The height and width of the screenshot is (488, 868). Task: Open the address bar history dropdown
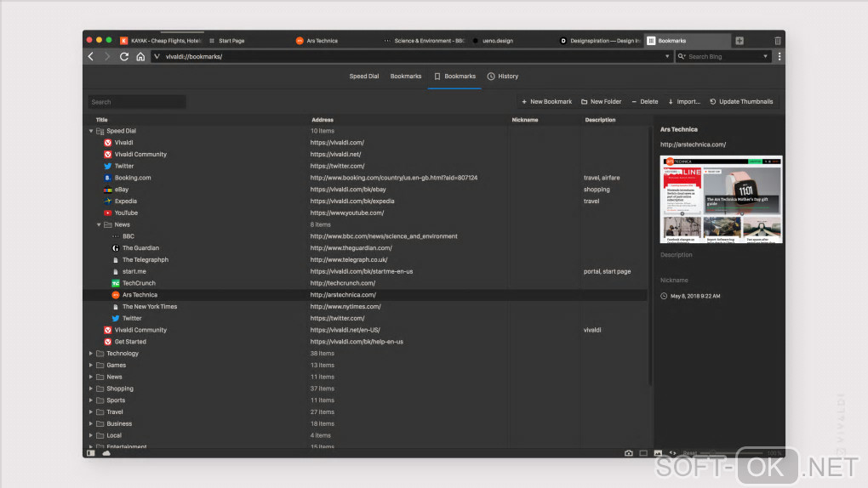click(x=666, y=56)
